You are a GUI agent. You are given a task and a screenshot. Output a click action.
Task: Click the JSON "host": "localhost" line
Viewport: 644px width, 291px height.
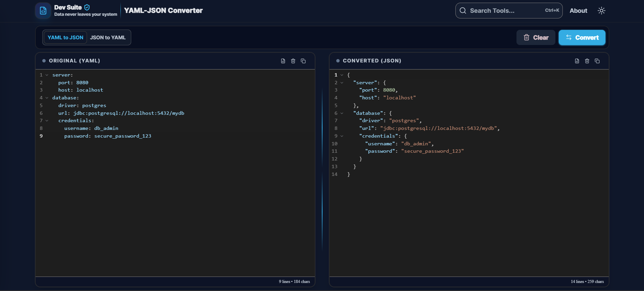[x=388, y=98]
